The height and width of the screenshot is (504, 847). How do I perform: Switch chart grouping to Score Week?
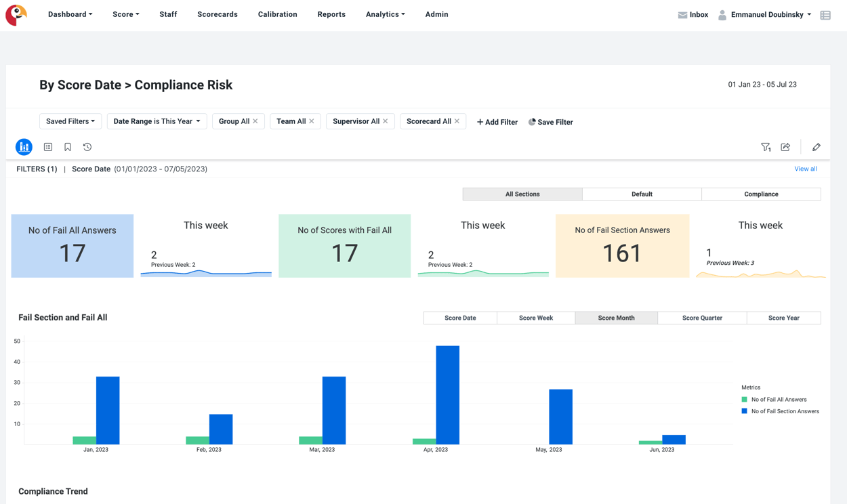tap(536, 318)
